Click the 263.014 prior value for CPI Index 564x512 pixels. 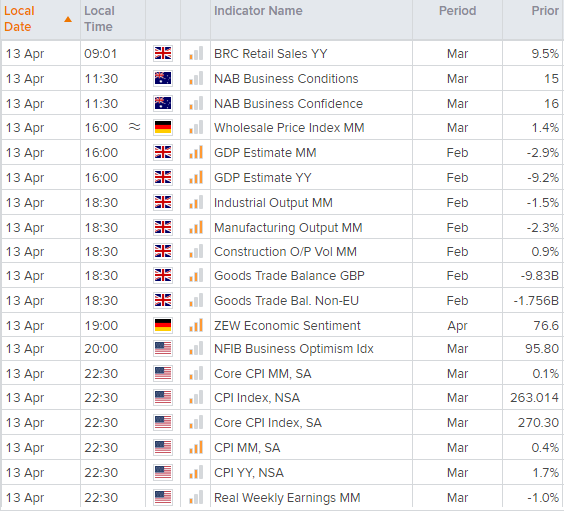534,398
